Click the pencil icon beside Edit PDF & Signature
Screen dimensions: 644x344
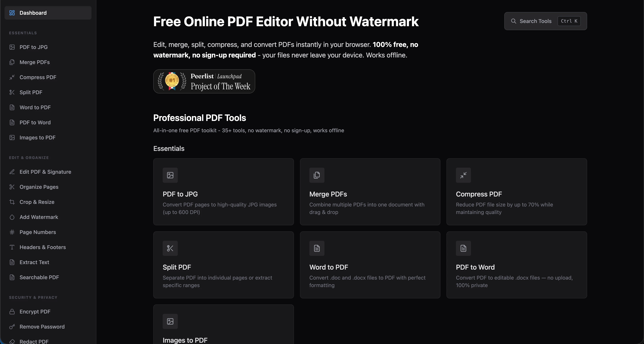(12, 172)
